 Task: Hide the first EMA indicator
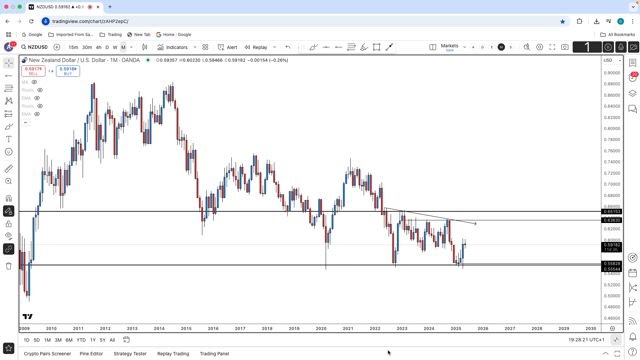(37, 98)
